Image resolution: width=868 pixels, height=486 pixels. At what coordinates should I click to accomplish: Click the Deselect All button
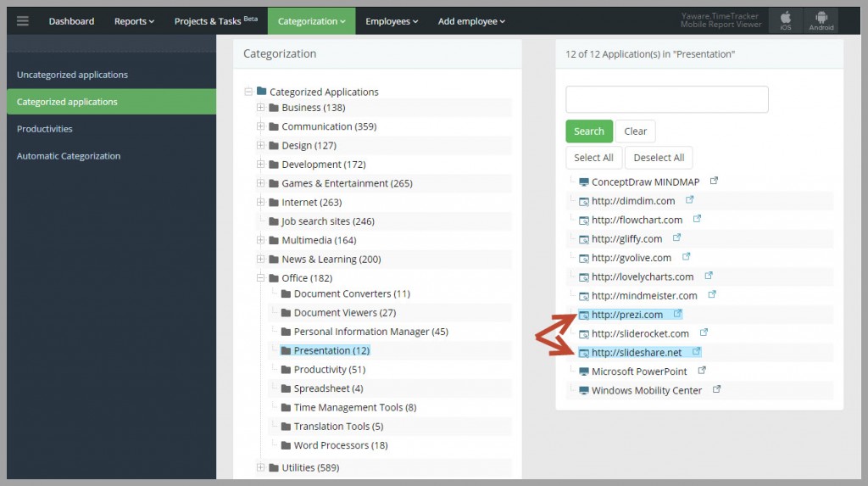(659, 158)
